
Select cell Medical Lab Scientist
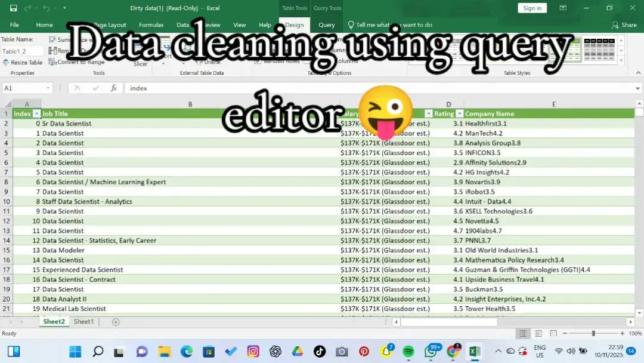(190, 309)
